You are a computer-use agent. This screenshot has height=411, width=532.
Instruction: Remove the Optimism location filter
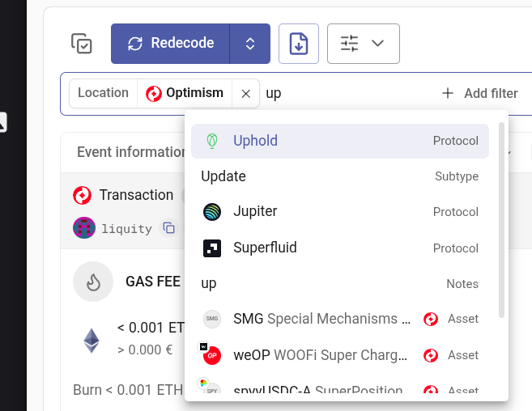coord(246,93)
